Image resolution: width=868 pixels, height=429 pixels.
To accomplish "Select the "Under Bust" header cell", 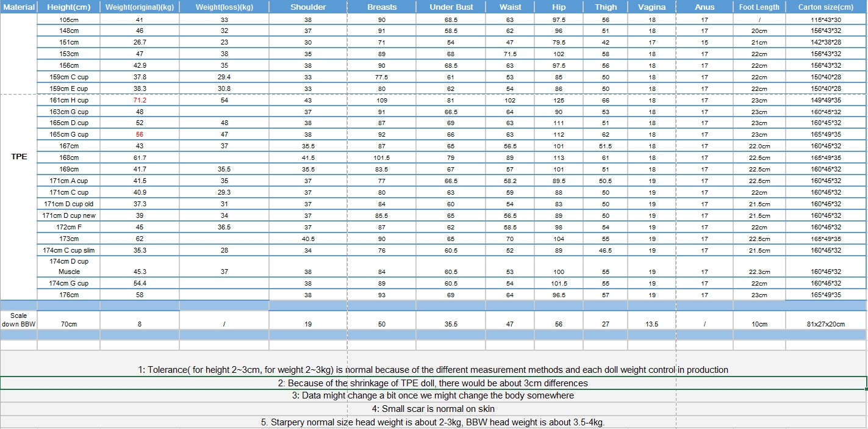I will 451,7.
